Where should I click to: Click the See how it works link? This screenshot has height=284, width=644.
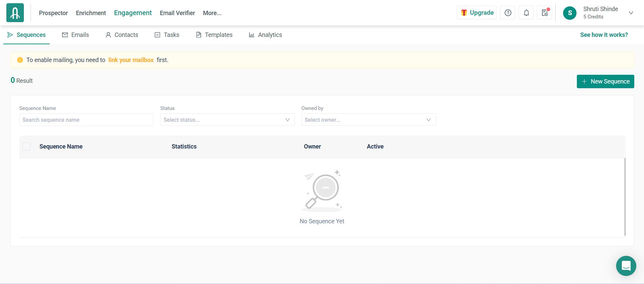604,35
